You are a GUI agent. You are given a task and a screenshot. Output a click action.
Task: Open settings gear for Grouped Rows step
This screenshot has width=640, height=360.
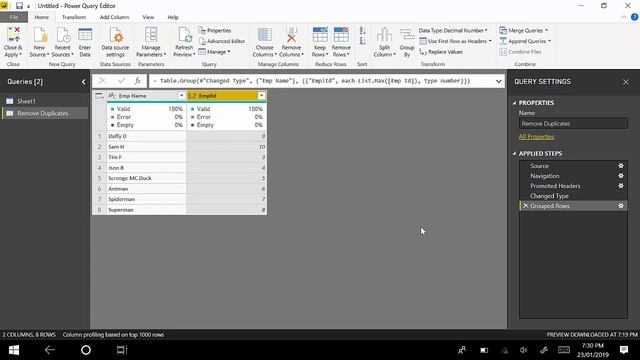(621, 206)
